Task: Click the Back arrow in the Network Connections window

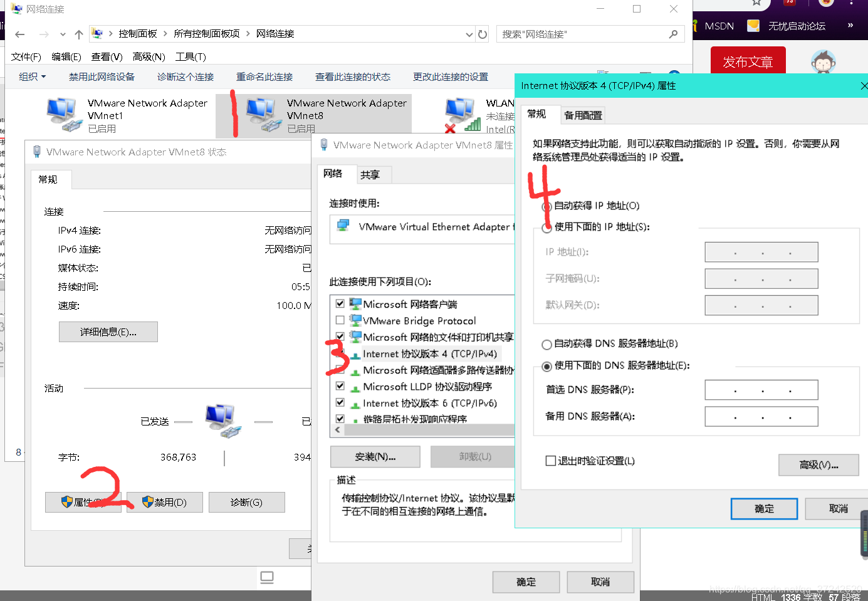Action: tap(20, 34)
